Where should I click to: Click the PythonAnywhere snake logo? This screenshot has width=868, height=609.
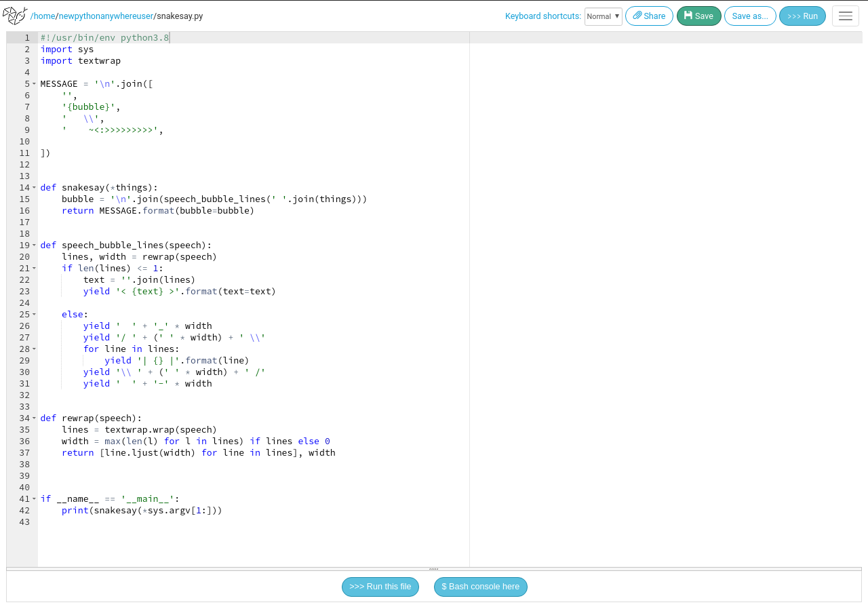(x=14, y=15)
